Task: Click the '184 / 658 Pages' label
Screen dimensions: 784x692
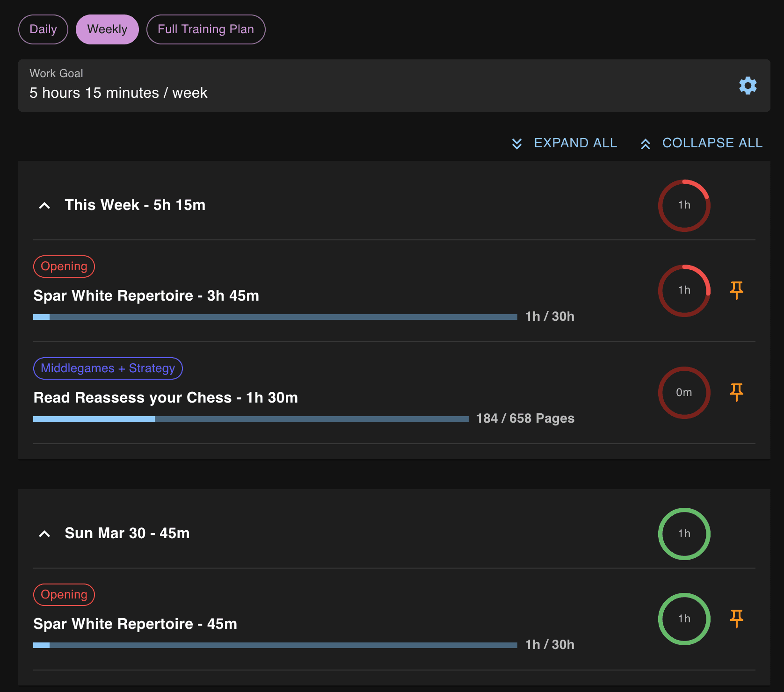Action: coord(525,418)
